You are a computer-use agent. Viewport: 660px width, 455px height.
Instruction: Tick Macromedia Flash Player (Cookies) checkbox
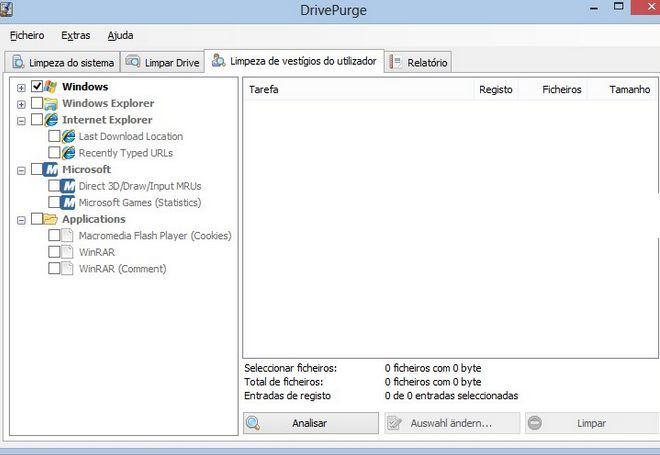[x=54, y=235]
